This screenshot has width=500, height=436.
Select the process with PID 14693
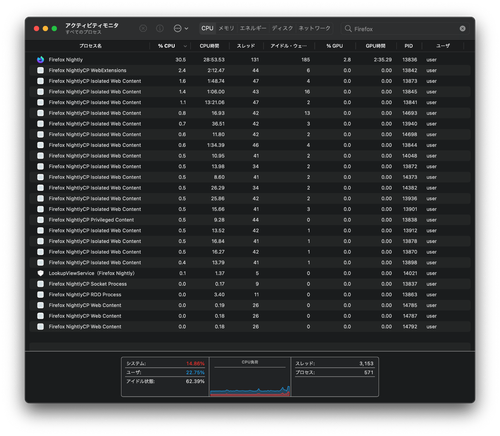[250, 113]
